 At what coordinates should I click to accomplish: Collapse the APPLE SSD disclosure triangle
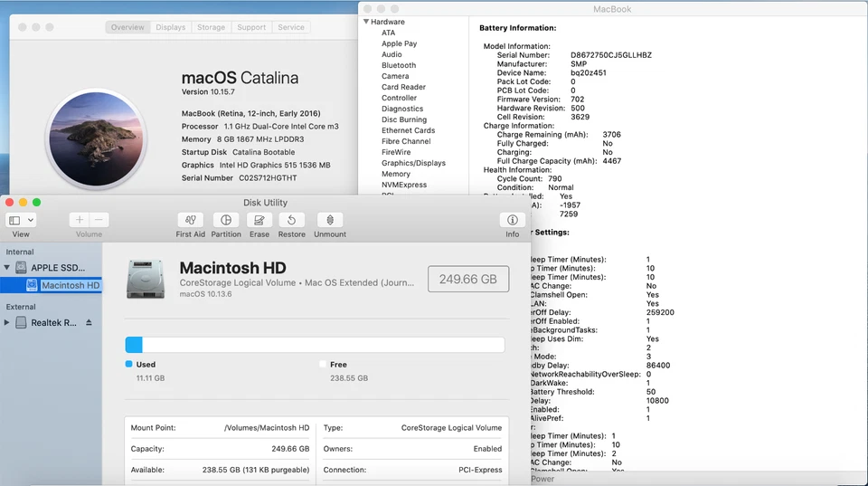tap(6, 268)
